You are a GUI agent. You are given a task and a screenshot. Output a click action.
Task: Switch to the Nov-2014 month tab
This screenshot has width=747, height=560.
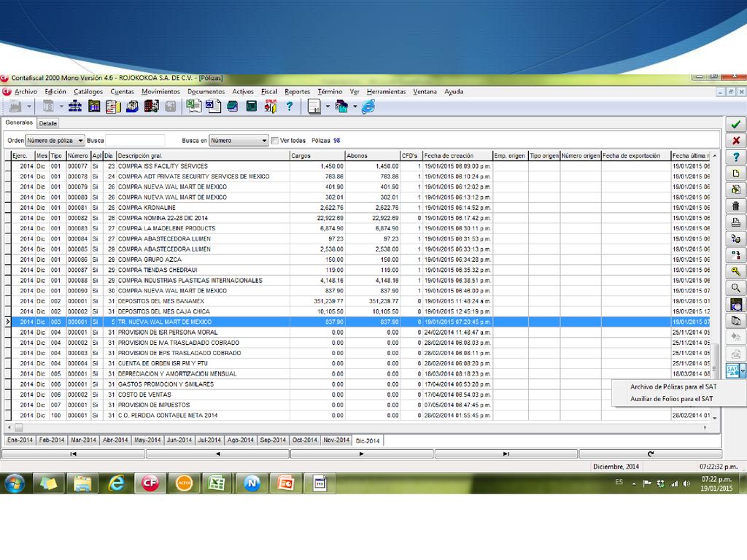(336, 440)
